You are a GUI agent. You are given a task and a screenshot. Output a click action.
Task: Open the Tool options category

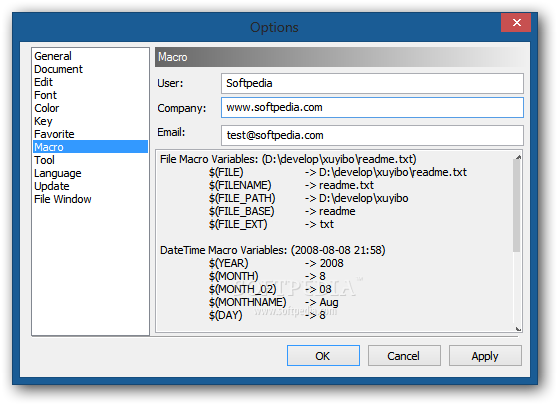coord(44,160)
